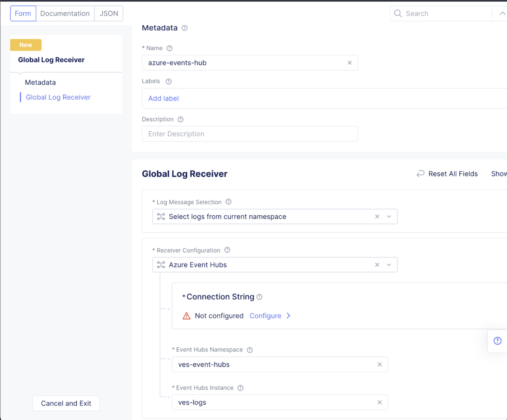Screen dimensions: 507x420
Task: Expand the Log Message Selection dropdown
Action: 389,217
